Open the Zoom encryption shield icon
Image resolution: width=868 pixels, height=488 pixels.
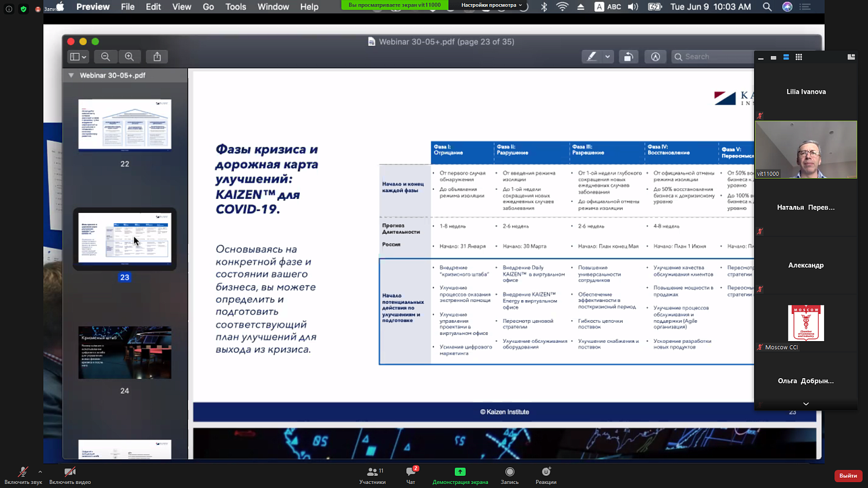click(x=23, y=9)
